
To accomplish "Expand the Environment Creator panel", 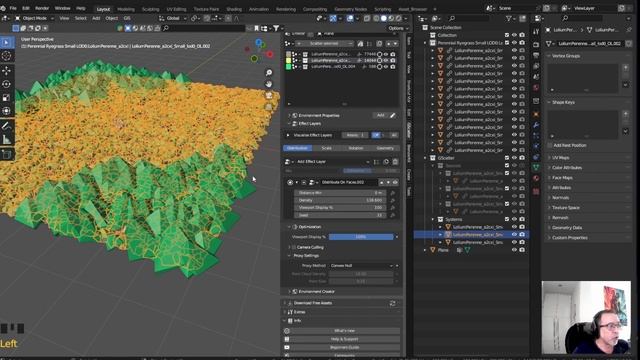I will tap(289, 291).
